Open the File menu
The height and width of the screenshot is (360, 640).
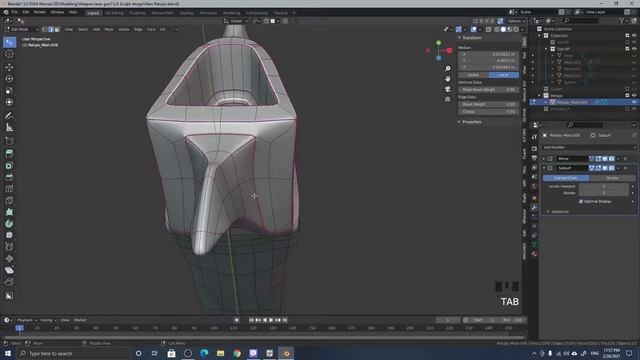tap(15, 12)
